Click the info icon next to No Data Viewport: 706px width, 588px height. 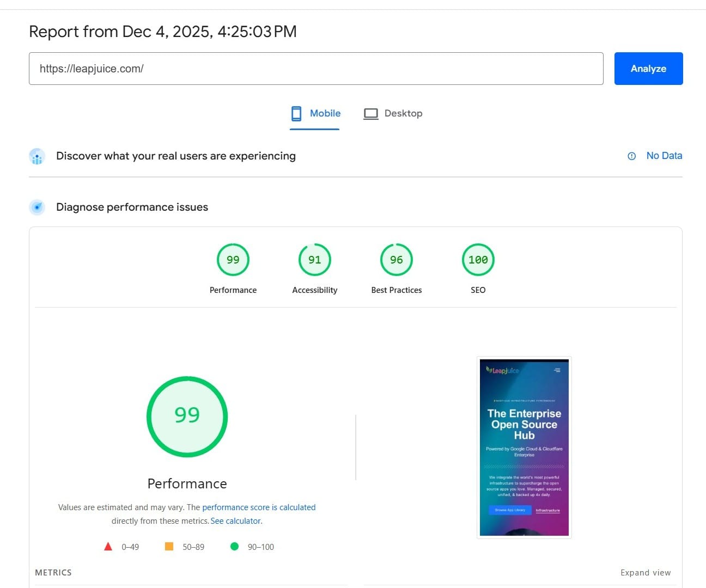coord(631,156)
